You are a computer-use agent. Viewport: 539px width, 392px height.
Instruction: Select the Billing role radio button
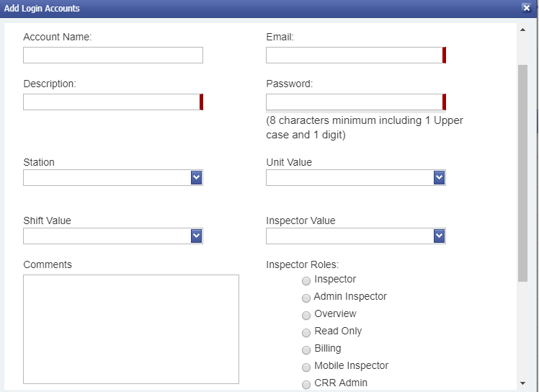coord(306,350)
